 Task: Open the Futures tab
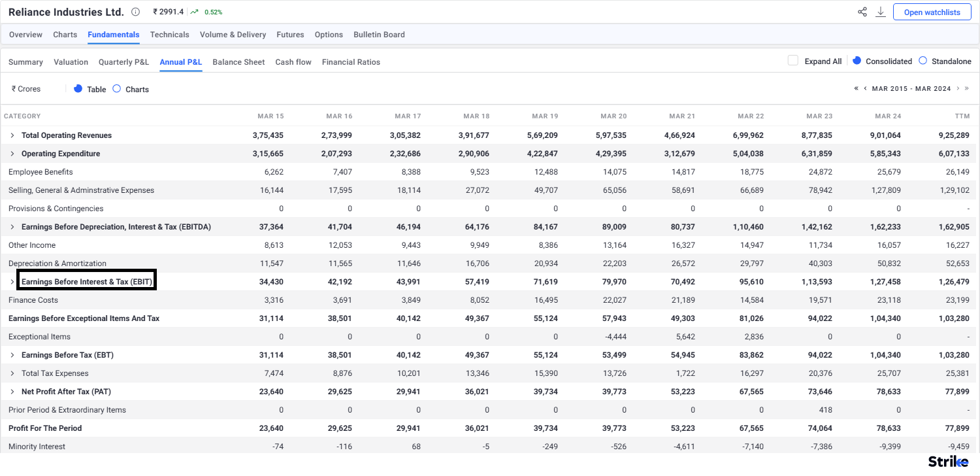290,35
